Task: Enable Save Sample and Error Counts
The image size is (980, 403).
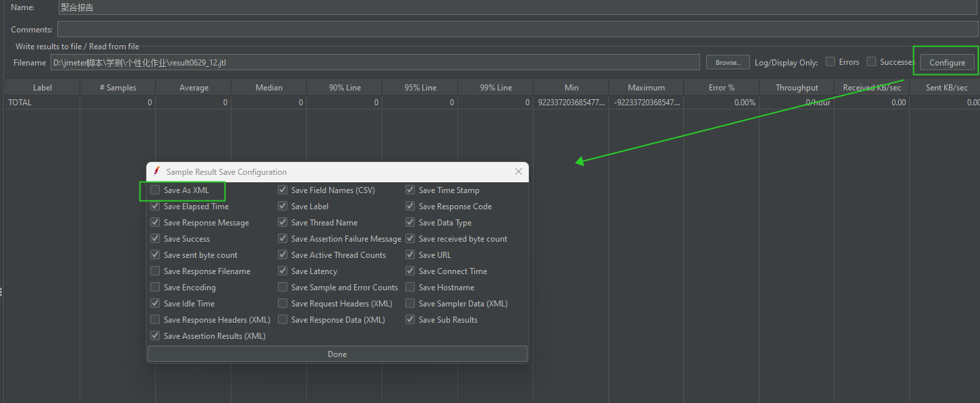Action: point(283,288)
